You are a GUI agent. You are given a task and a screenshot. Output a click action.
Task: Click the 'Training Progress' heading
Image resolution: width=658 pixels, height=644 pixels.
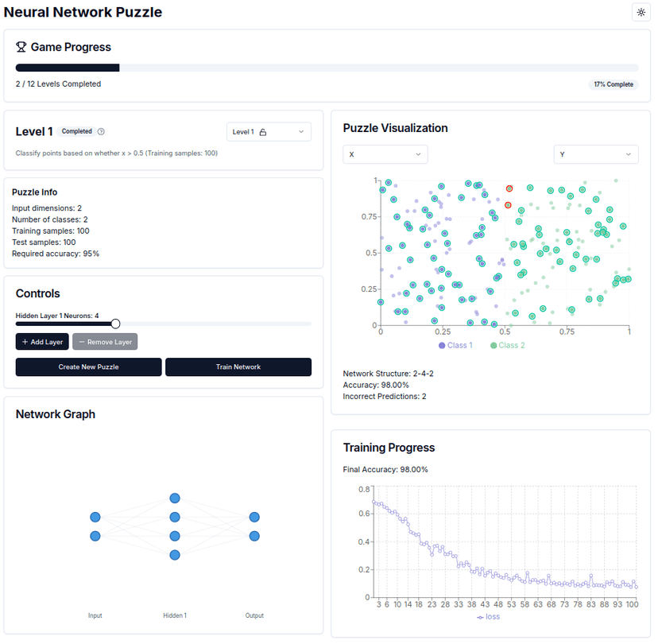[x=389, y=448]
